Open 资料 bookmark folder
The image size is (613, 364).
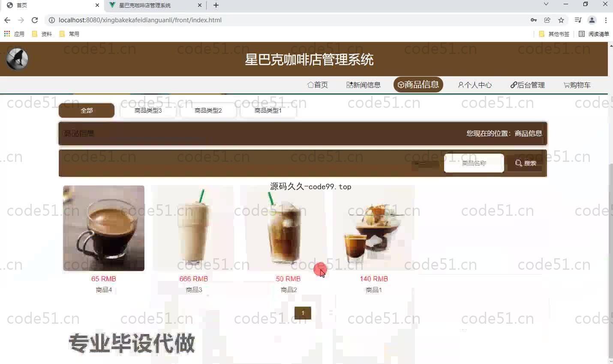[42, 34]
